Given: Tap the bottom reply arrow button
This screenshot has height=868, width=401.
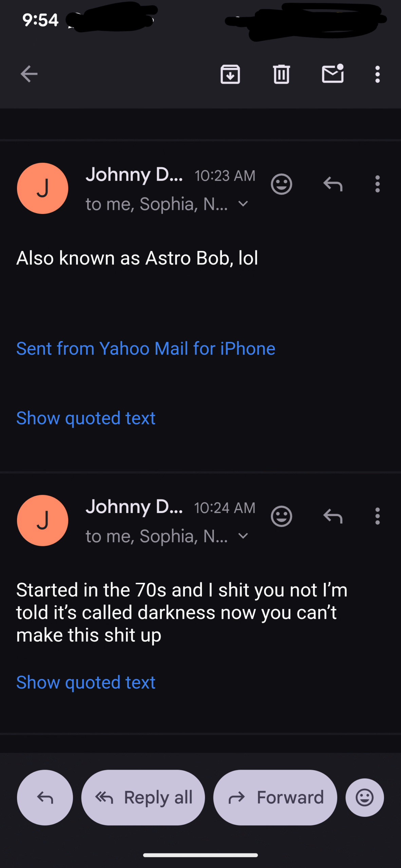Looking at the screenshot, I should [x=45, y=797].
